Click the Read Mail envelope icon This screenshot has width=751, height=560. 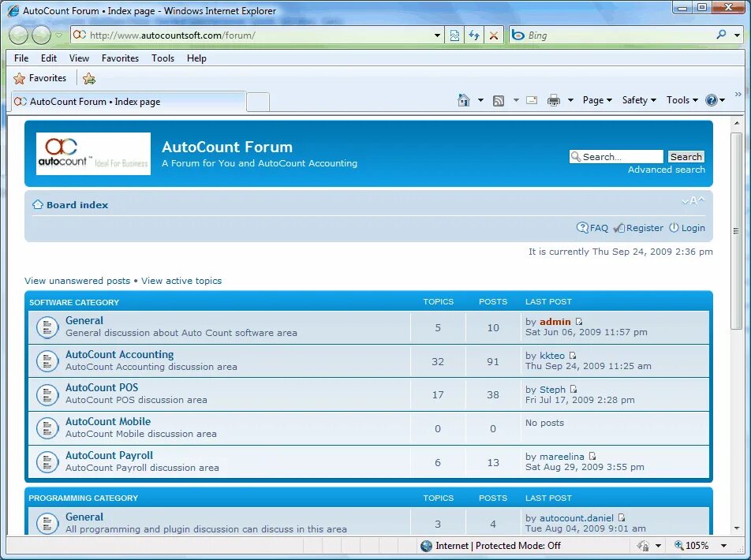(532, 100)
